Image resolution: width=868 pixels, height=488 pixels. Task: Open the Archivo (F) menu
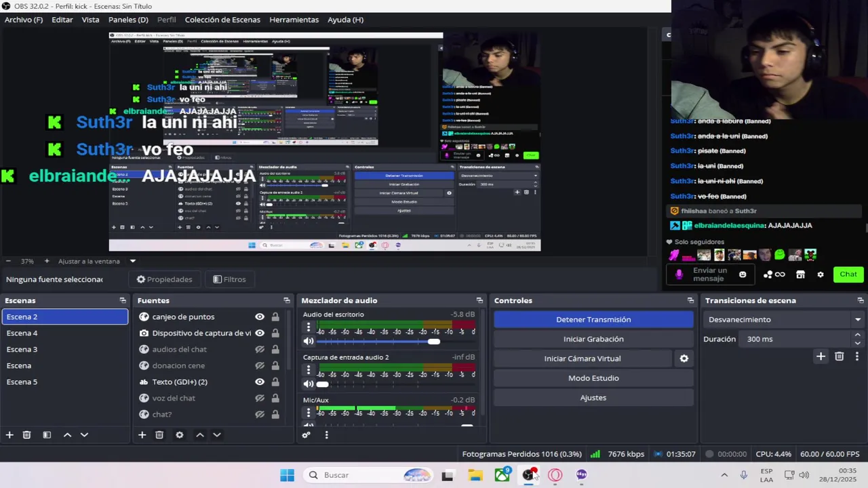coord(23,20)
